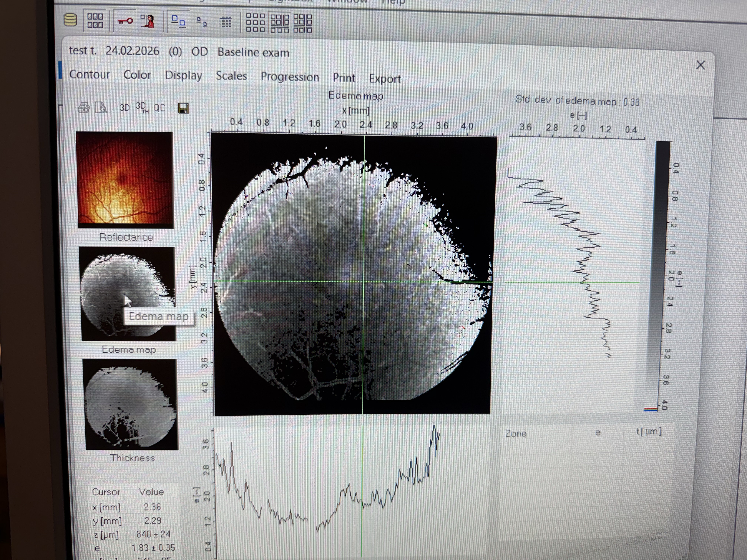Click the QC quality control button
The height and width of the screenshot is (560, 747).
pyautogui.click(x=159, y=108)
